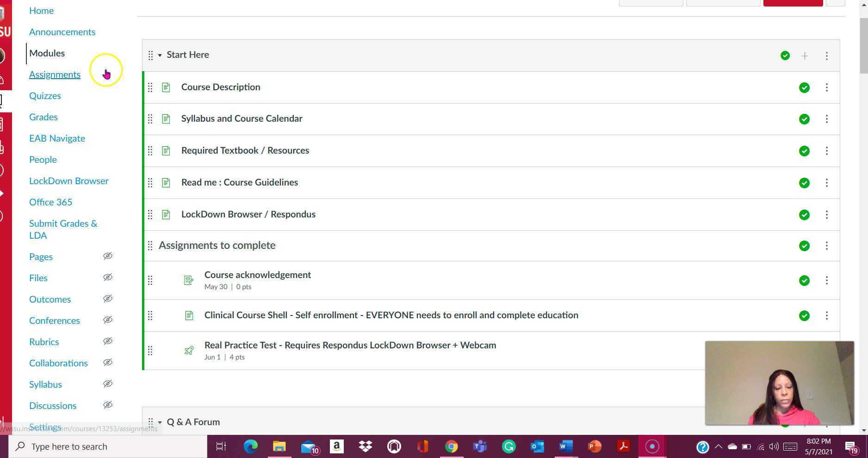Collapse the Start Here module
The width and height of the screenshot is (868, 458).
pyautogui.click(x=160, y=55)
